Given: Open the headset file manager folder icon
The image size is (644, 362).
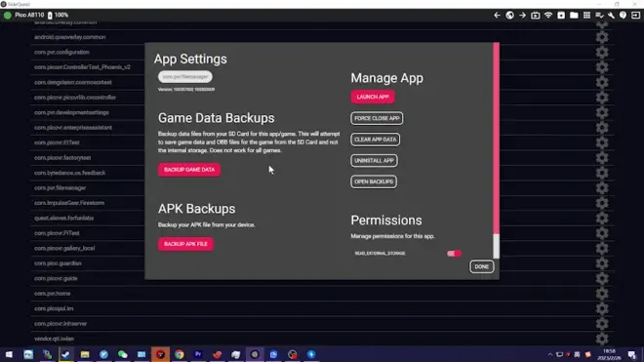Looking at the screenshot, I should 574,16.
